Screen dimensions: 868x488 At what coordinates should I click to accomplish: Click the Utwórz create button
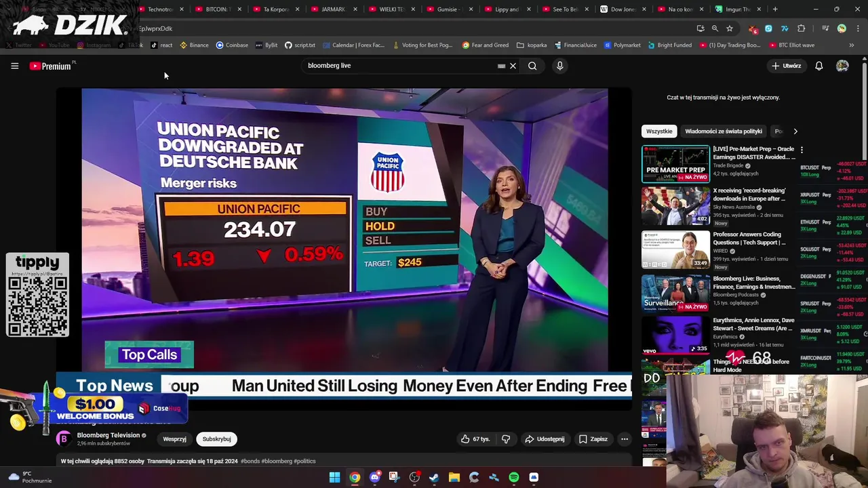787,66
